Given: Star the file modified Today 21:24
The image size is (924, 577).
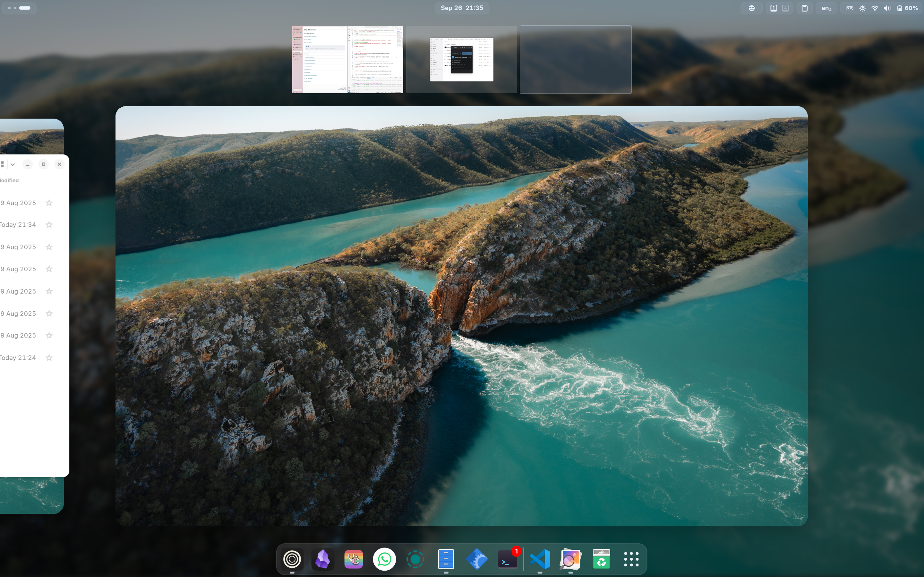Looking at the screenshot, I should coord(49,358).
